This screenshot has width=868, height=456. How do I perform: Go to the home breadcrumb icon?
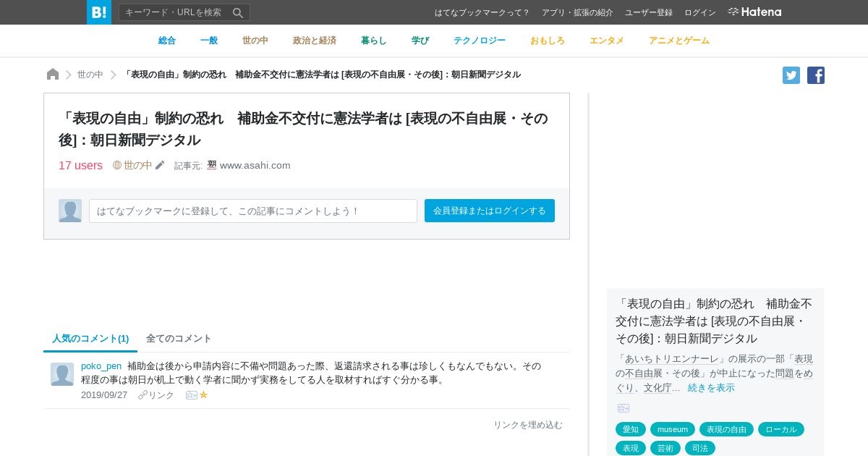tap(53, 75)
